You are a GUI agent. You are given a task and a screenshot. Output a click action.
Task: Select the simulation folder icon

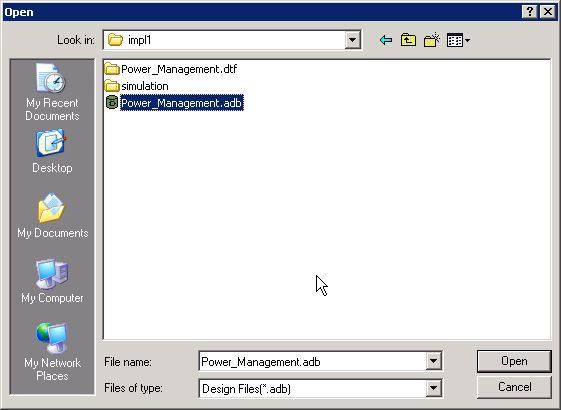112,86
